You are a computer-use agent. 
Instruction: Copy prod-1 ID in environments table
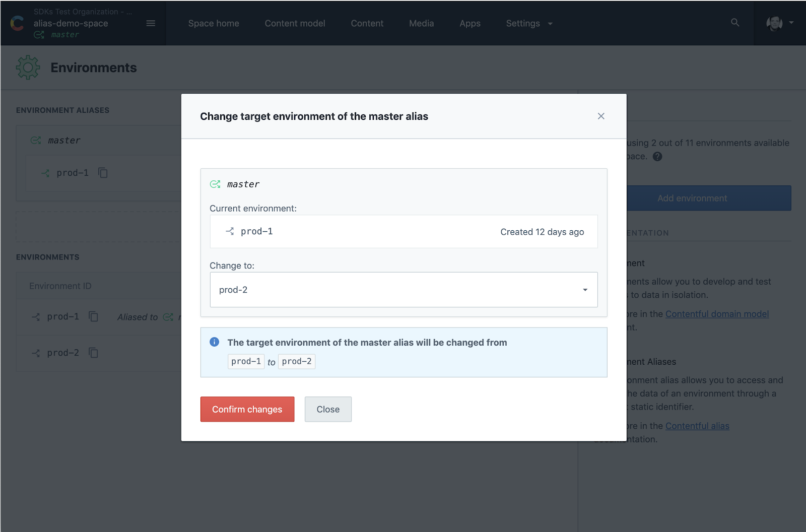coord(93,316)
